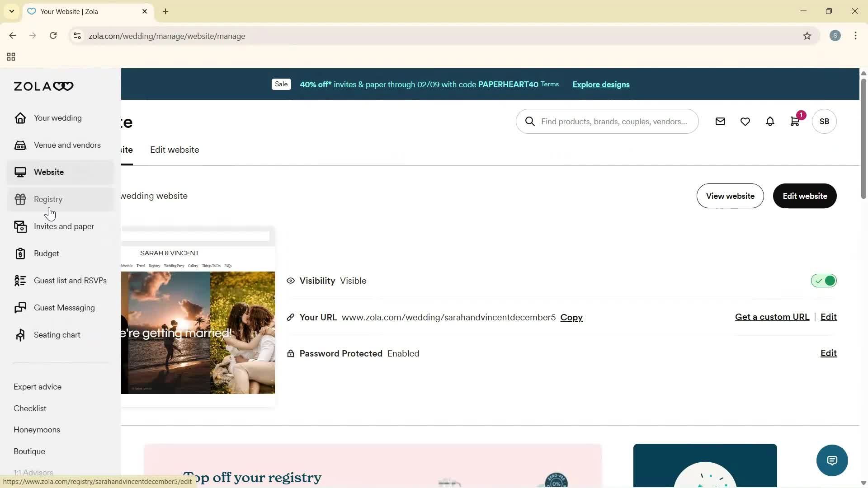Open the live chat bubble
Image resolution: width=868 pixels, height=488 pixels.
pos(832,460)
